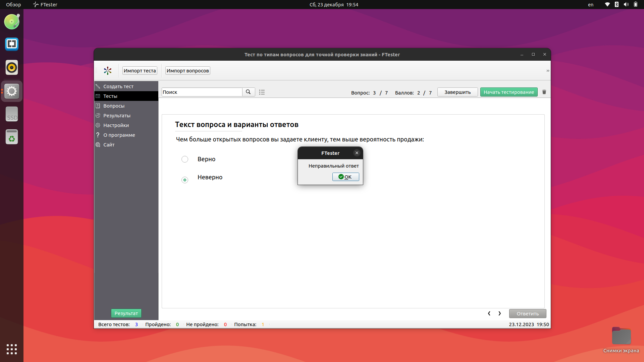Expand the toolbar overflow chevron

coord(548,71)
